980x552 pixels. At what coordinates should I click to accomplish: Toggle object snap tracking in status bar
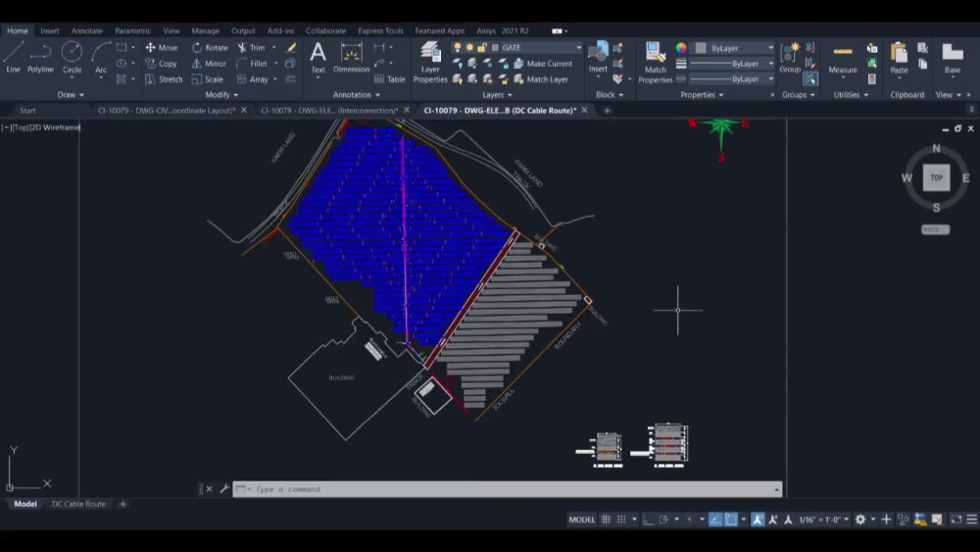[x=715, y=520]
